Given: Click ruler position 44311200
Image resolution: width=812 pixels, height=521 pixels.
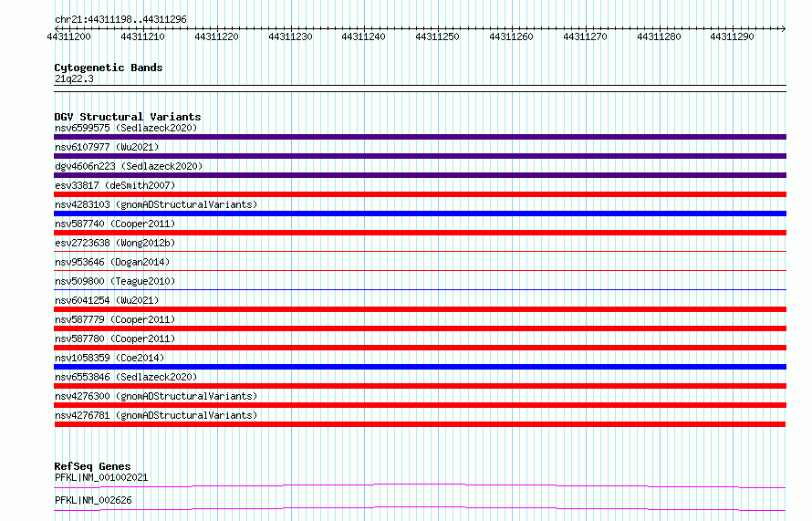Looking at the screenshot, I should coord(68,36).
